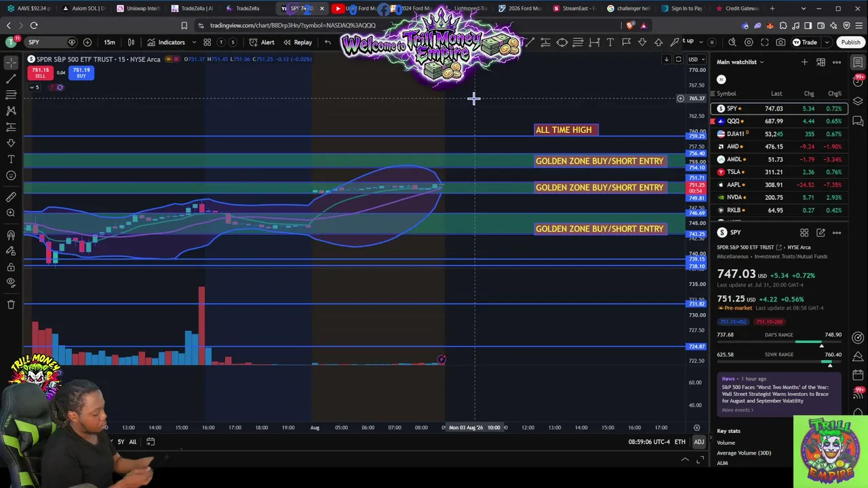Enter fullscreen chart mode

pyautogui.click(x=765, y=42)
